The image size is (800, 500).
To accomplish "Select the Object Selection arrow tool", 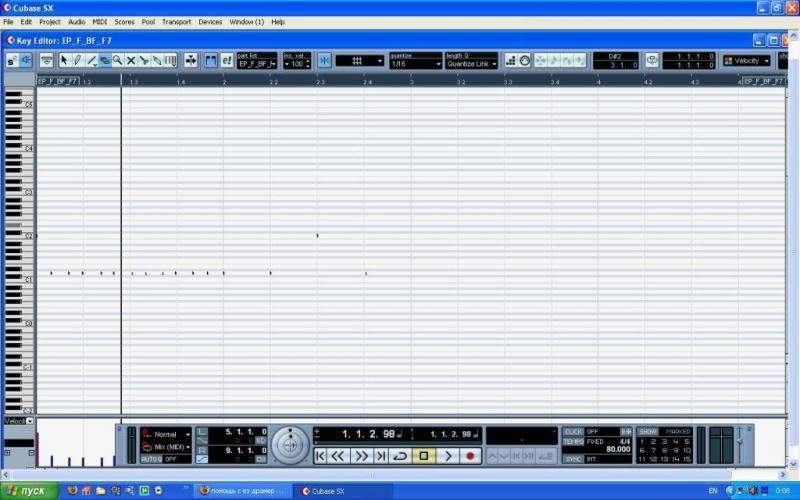I will click(64, 61).
